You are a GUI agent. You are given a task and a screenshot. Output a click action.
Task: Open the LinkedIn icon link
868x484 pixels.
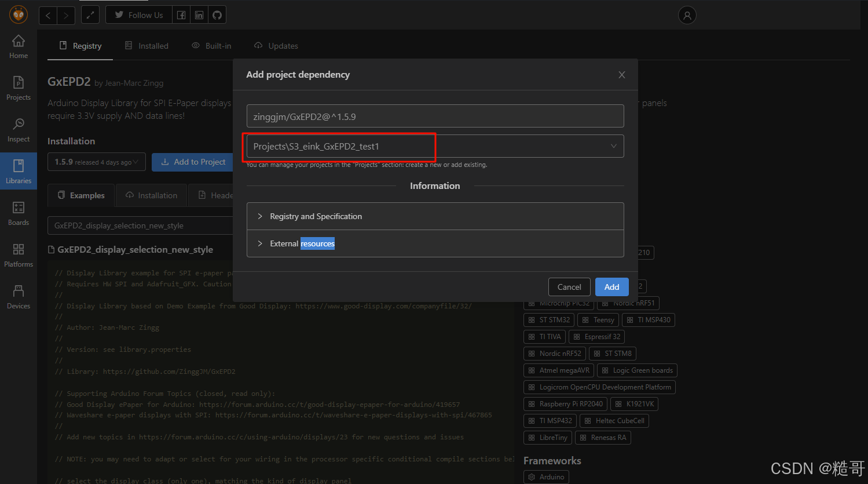[199, 15]
